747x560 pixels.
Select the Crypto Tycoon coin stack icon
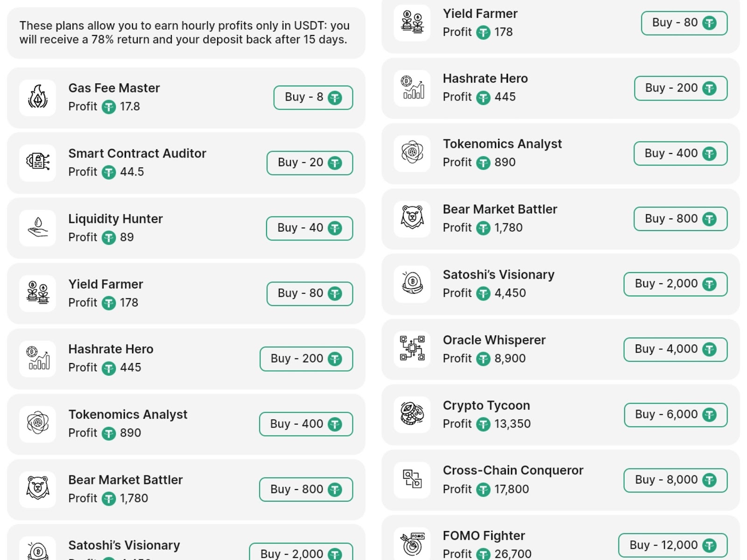(412, 414)
